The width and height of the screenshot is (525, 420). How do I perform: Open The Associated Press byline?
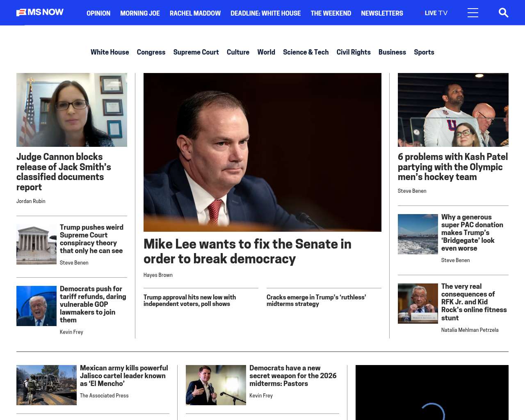[x=104, y=395]
